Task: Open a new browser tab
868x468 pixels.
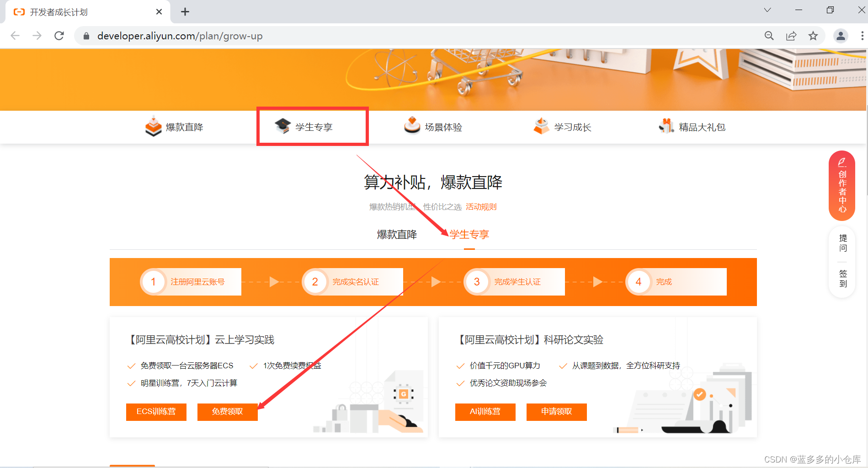Action: 185,12
